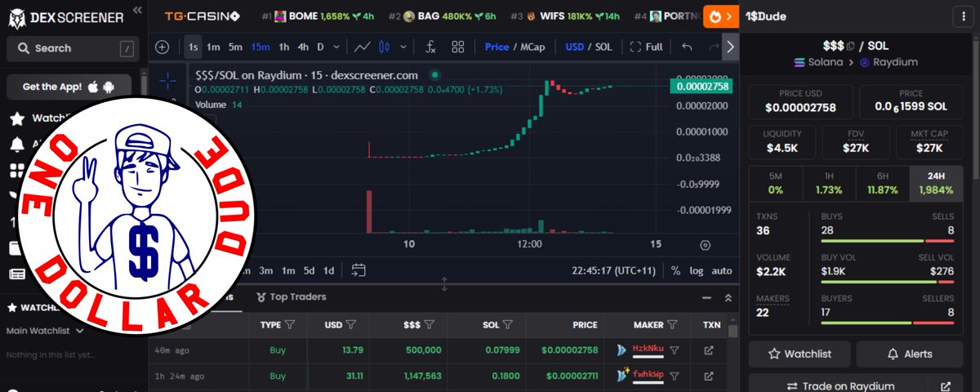The image size is (980, 392).
Task: Click Trade on Raydium button
Action: click(x=840, y=386)
